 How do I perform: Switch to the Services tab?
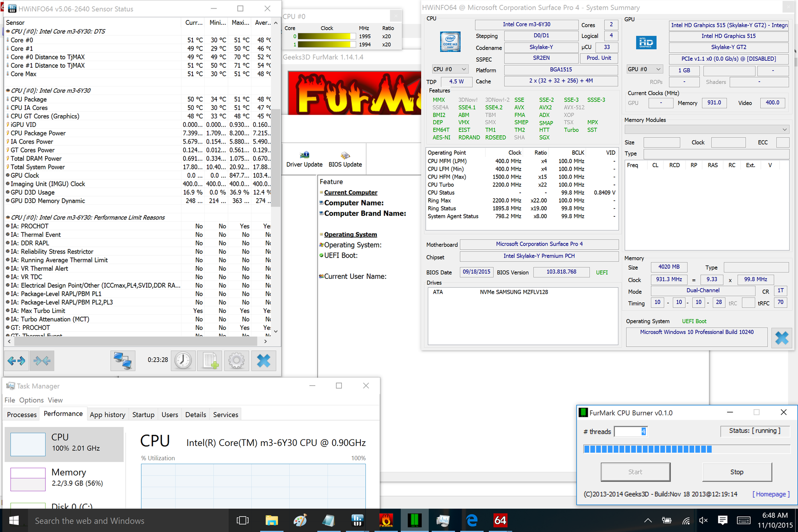[226, 415]
